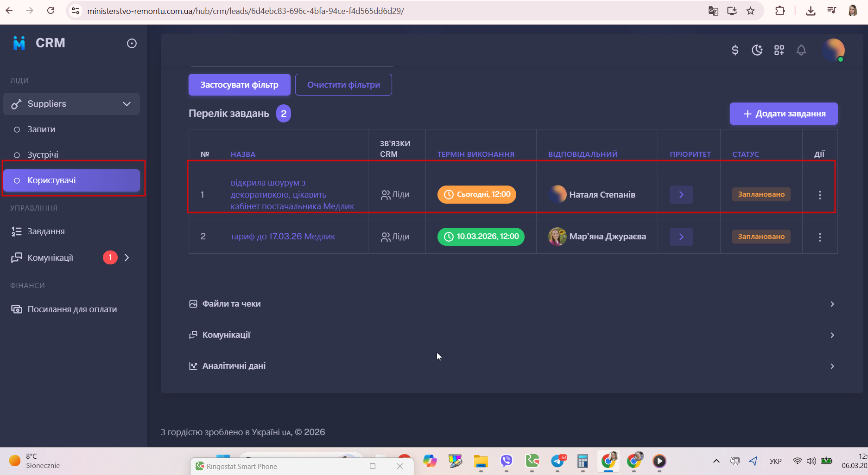The image size is (868, 475).
Task: Open the Зустрічі menu item
Action: pyautogui.click(x=43, y=155)
